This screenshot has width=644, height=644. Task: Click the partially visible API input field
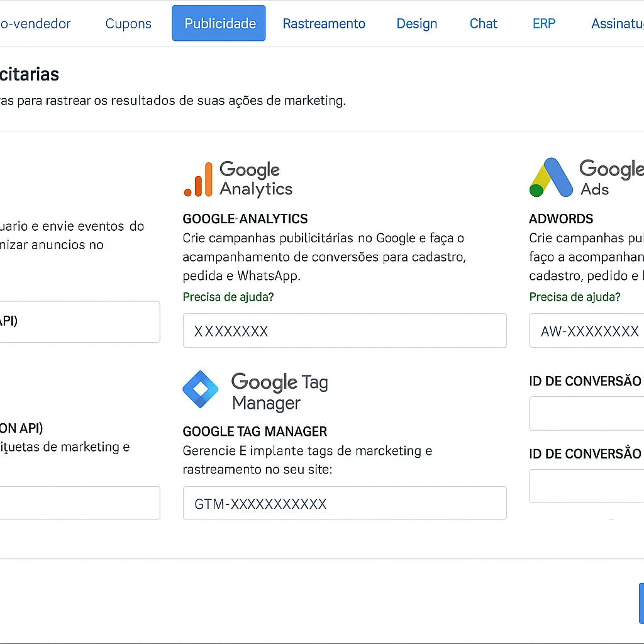[x=80, y=321]
